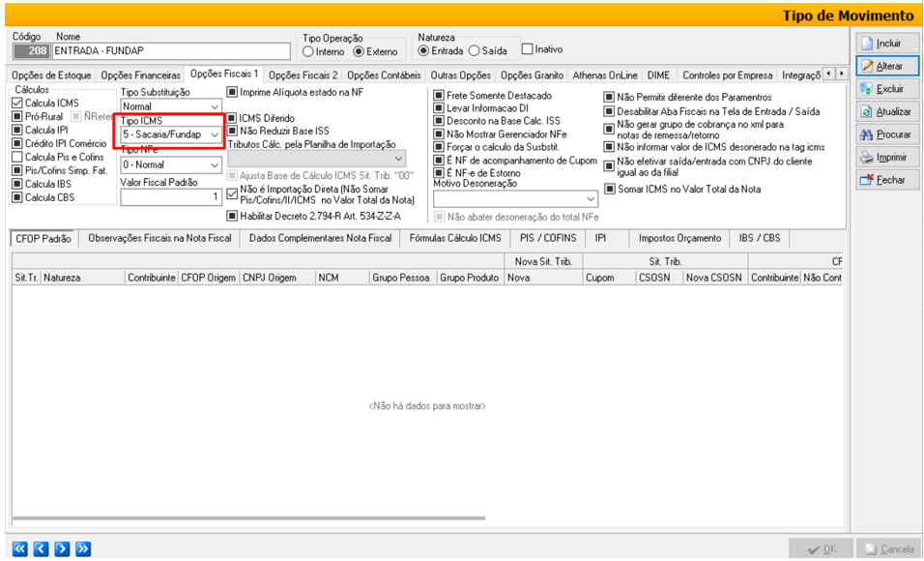Open the PIS / COFINS tab
Image resolution: width=924 pixels, height=561 pixels.
pyautogui.click(x=548, y=238)
